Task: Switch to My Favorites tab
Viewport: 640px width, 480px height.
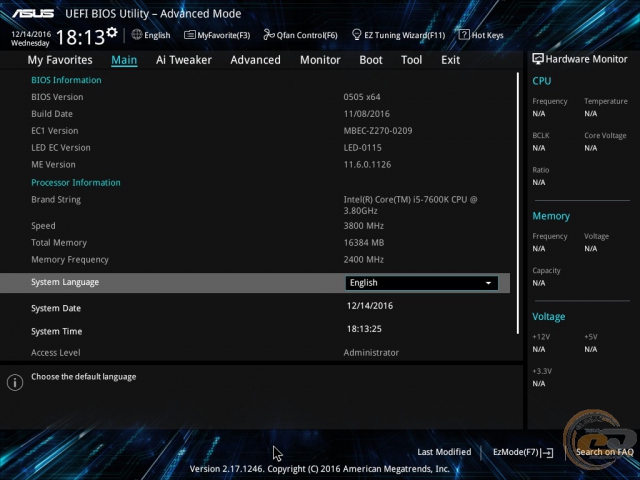Action: [x=60, y=60]
